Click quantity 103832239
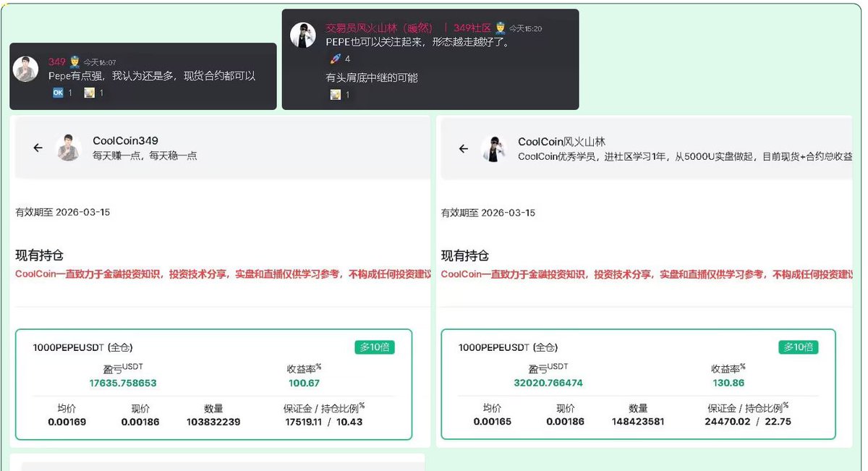 tap(213, 422)
